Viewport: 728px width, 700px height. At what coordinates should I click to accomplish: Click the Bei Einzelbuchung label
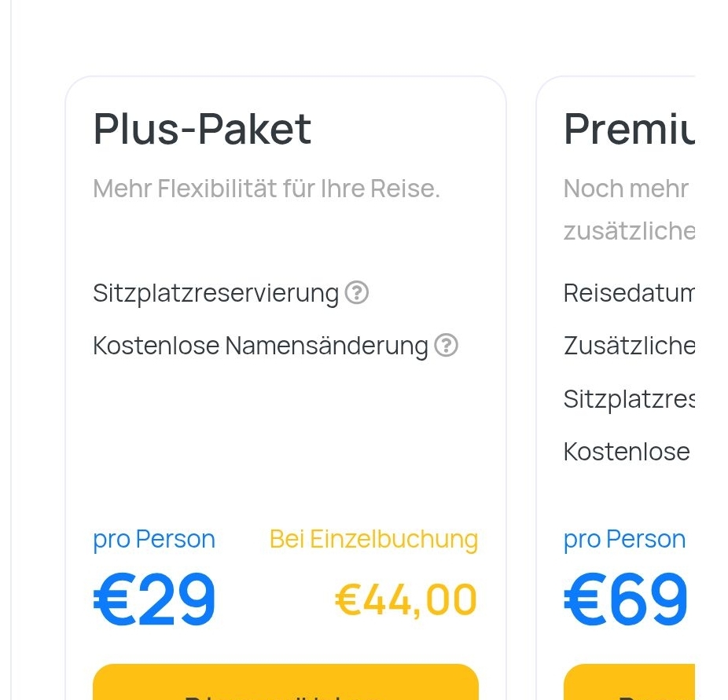click(373, 539)
